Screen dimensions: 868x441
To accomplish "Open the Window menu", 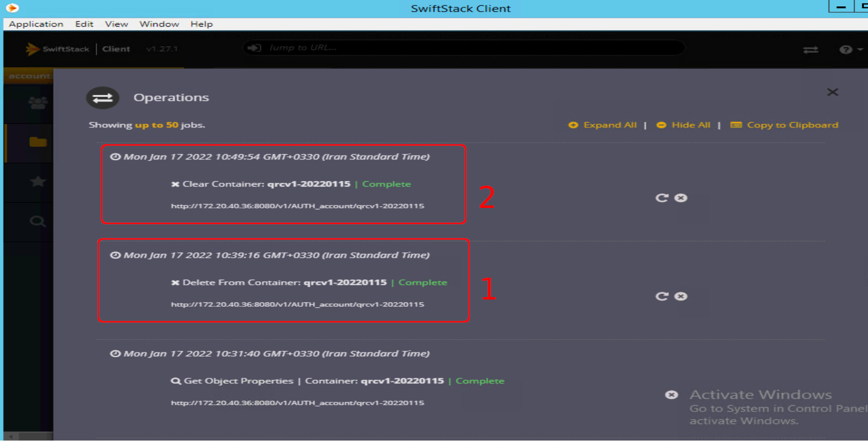I will click(159, 24).
